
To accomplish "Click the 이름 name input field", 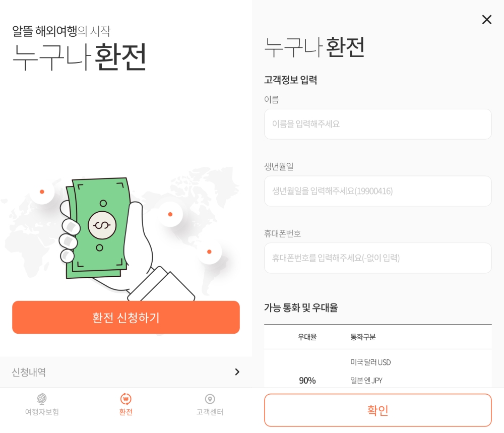I will (x=377, y=124).
